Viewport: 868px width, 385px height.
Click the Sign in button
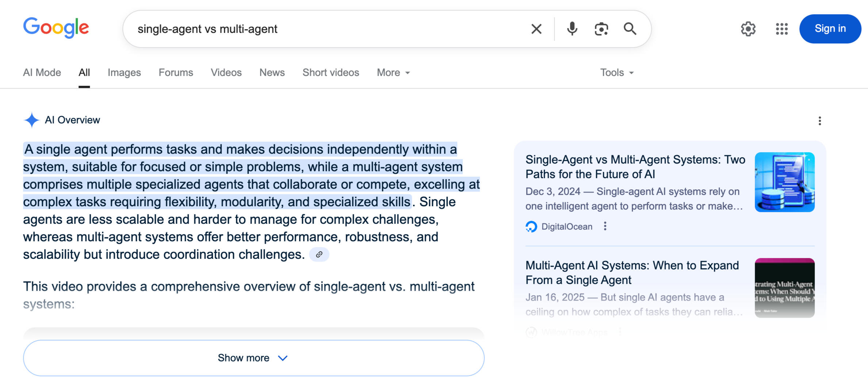pos(830,29)
